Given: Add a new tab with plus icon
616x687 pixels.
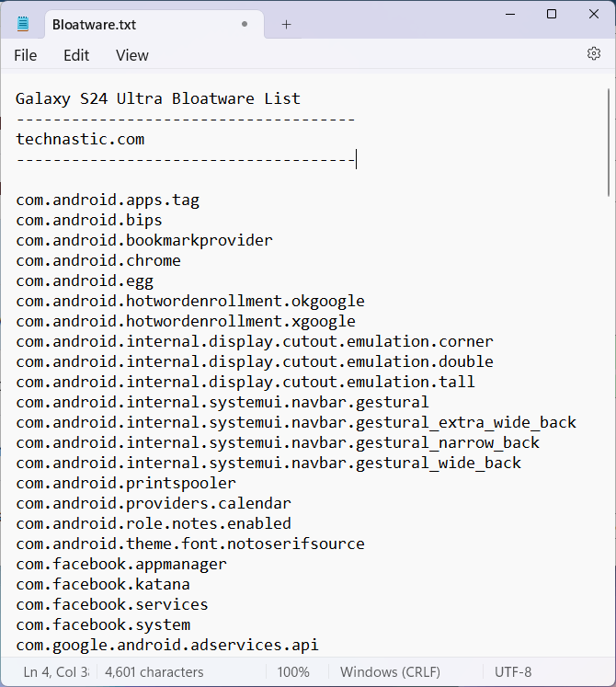Looking at the screenshot, I should [286, 25].
